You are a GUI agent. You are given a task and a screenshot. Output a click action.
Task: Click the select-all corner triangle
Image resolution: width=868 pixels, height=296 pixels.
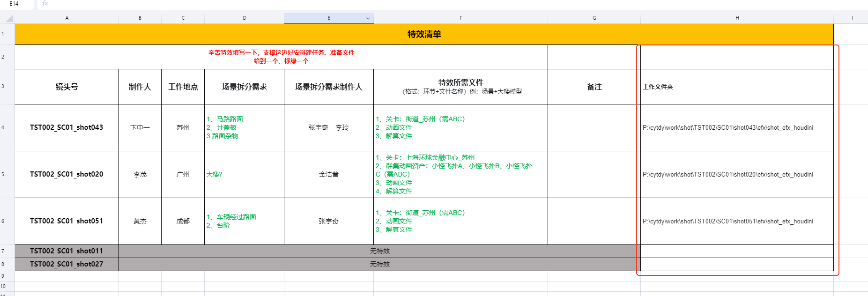coord(9,18)
